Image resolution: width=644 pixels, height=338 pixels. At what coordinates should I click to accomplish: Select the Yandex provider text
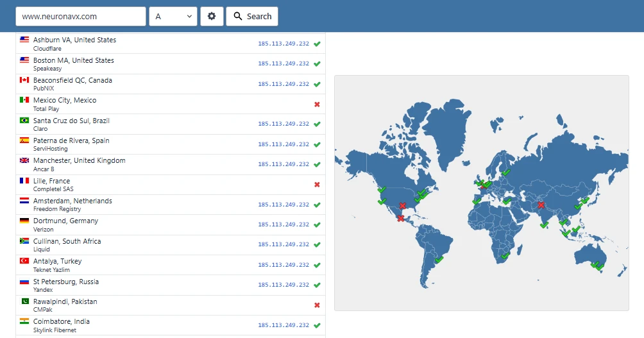[43, 290]
